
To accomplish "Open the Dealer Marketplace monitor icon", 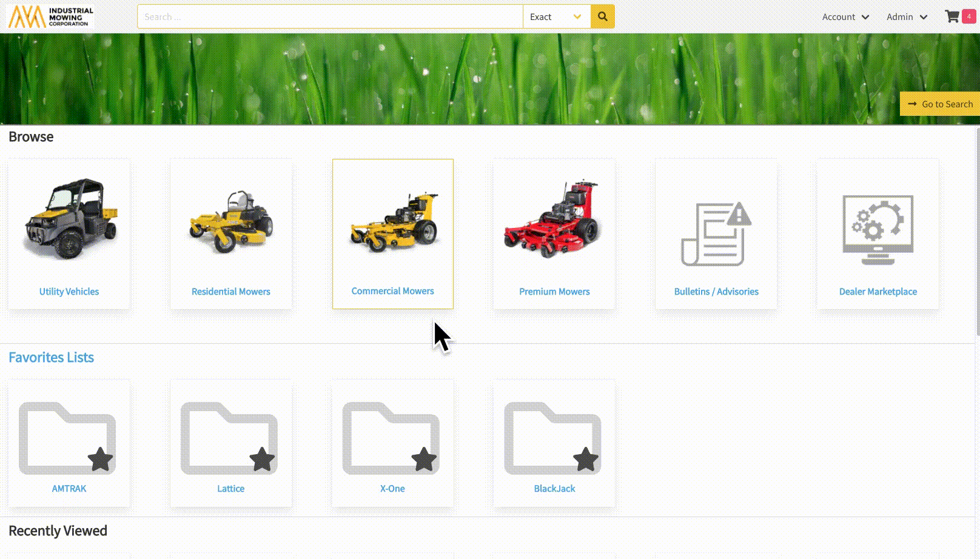I will pyautogui.click(x=878, y=230).
